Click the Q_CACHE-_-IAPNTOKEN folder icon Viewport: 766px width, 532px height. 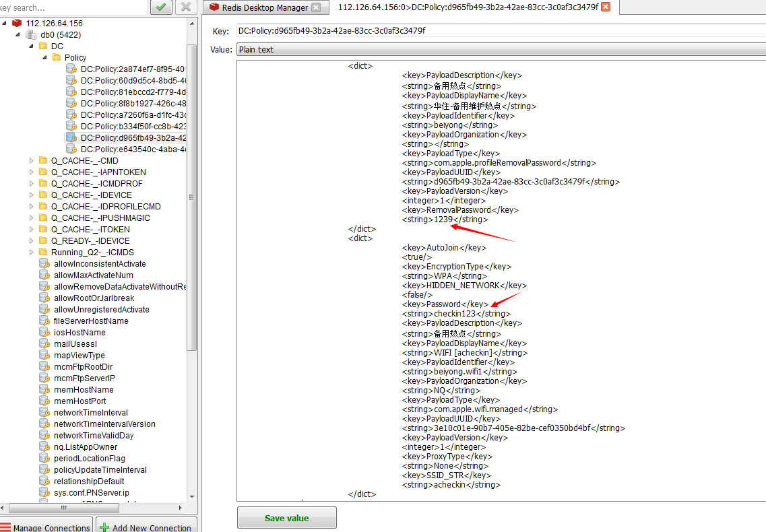coord(43,172)
